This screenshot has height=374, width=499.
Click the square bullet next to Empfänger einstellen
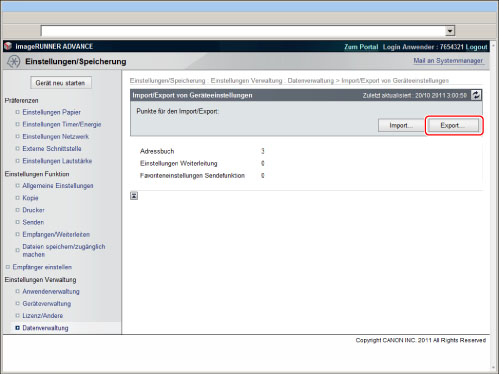click(x=7, y=267)
